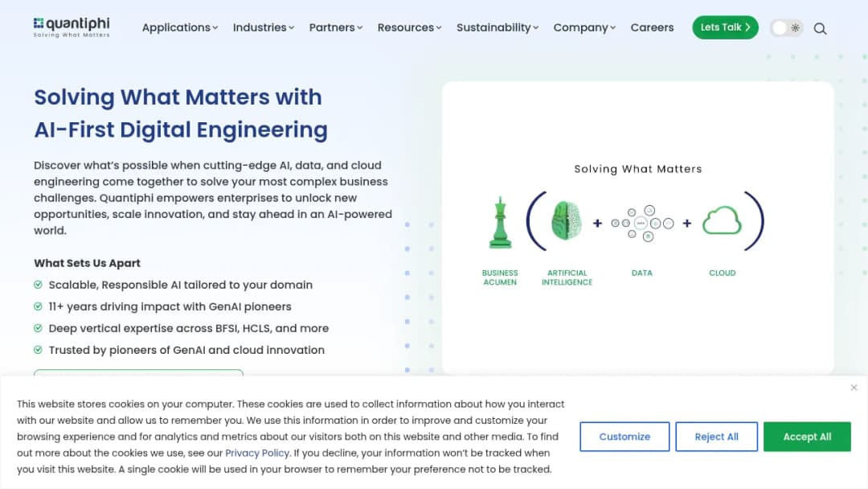Click the chess piece Business Acumen icon
Viewport: 868px width, 489px height.
[x=501, y=223]
